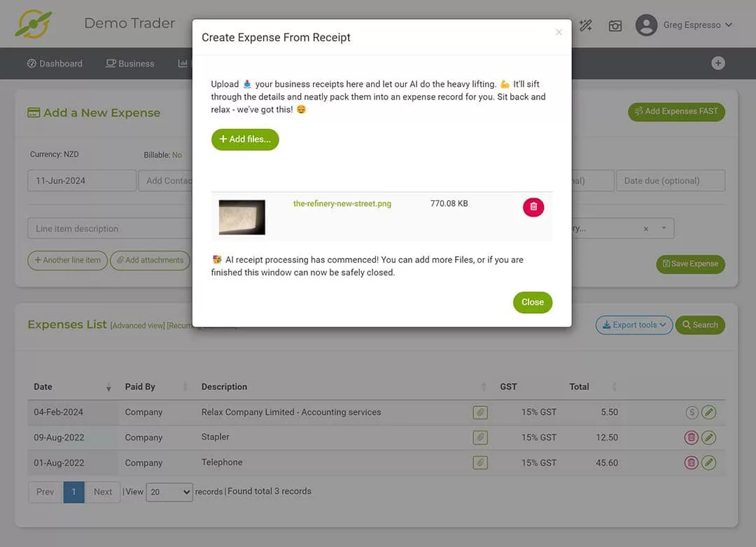756x547 pixels.
Task: Click Relax Company Limited - Accounting services text
Action: point(291,413)
